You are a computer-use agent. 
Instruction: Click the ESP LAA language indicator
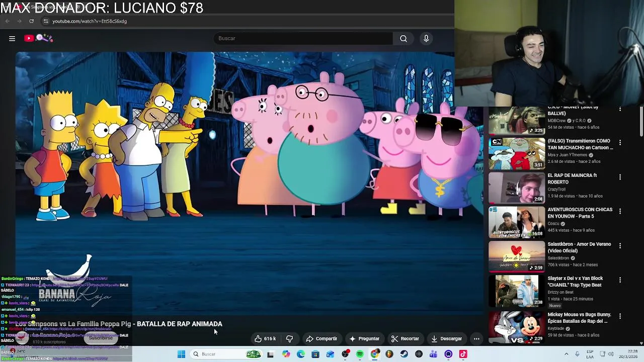(x=590, y=354)
